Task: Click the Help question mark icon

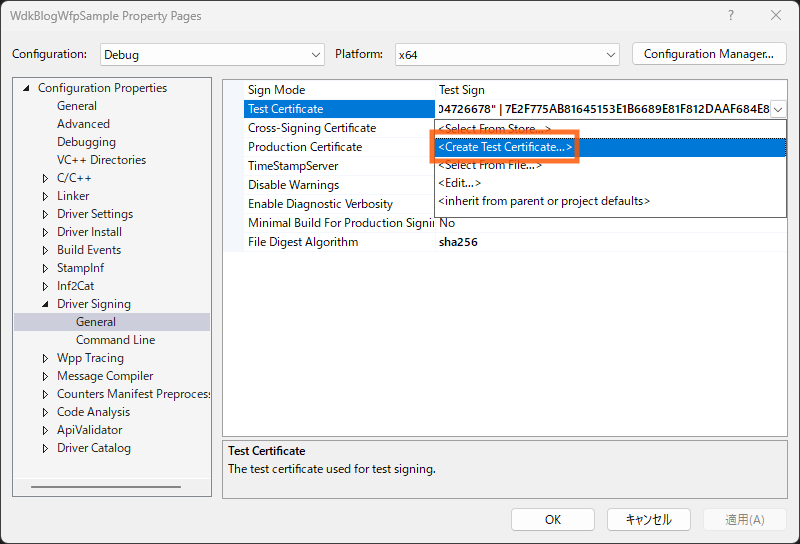Action: [x=731, y=16]
